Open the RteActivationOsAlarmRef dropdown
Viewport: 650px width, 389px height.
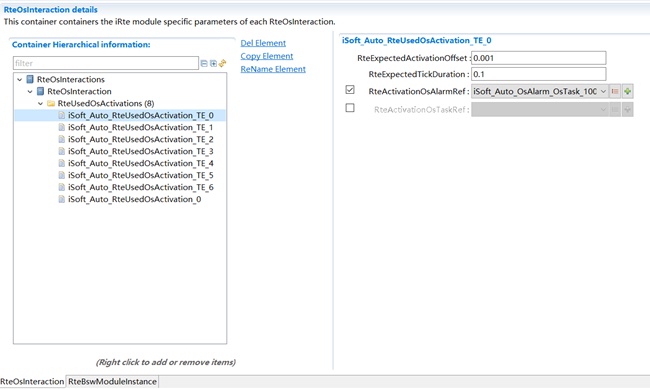pyautogui.click(x=603, y=91)
